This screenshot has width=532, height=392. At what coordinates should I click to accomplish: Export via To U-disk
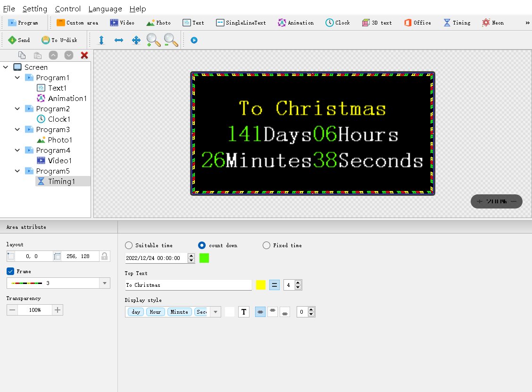[x=59, y=40]
